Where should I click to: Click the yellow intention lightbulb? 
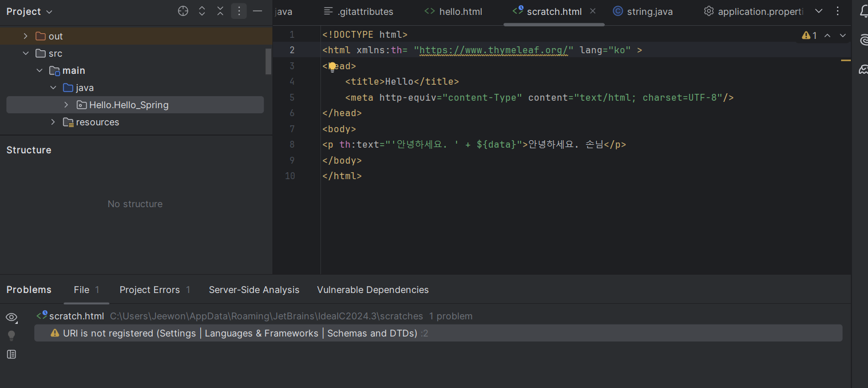[332, 67]
